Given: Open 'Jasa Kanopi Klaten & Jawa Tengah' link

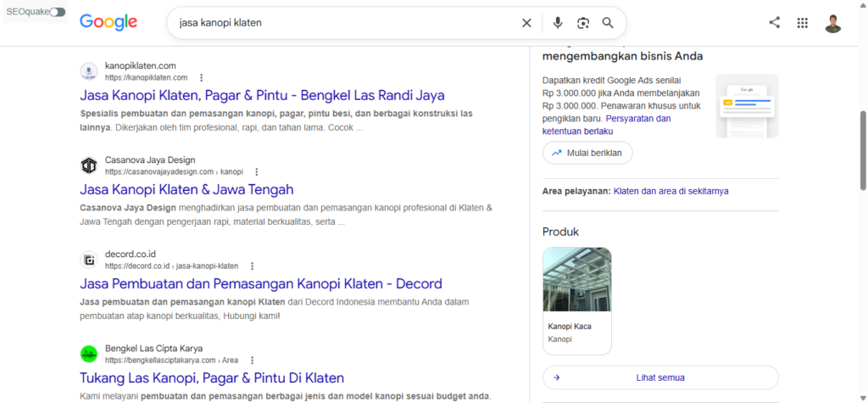Looking at the screenshot, I should (186, 189).
